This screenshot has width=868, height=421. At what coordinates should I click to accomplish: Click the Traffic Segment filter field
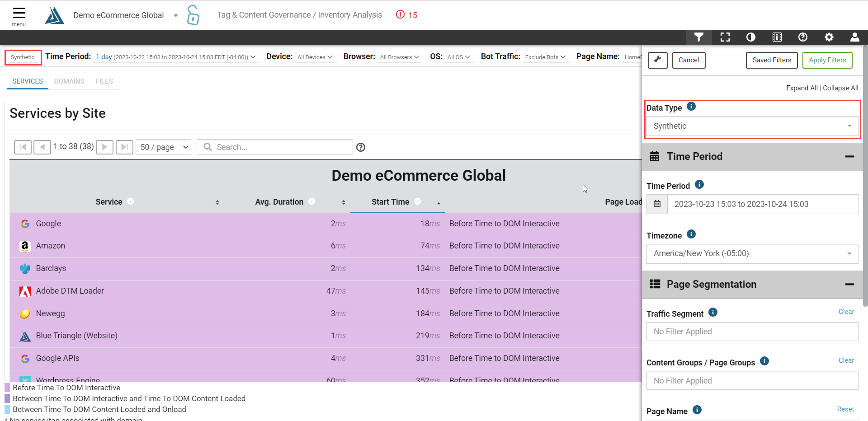click(x=752, y=332)
